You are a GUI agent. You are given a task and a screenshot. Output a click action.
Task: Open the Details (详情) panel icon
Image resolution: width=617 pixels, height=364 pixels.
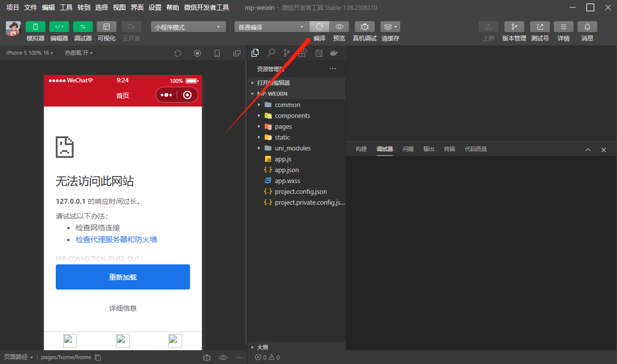click(x=564, y=27)
